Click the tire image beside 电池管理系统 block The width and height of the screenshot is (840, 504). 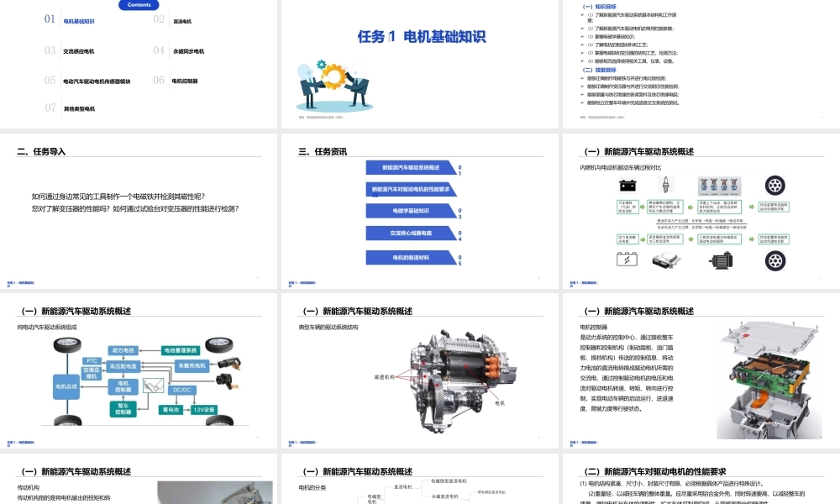219,344
